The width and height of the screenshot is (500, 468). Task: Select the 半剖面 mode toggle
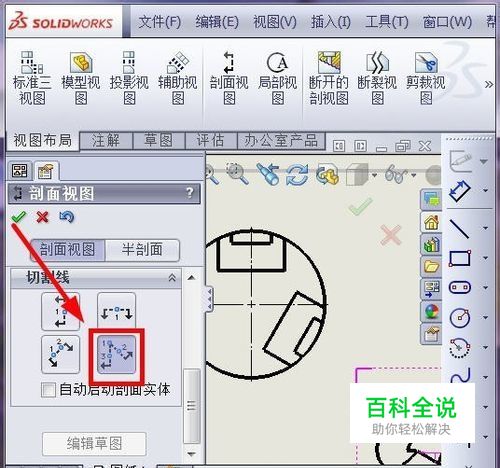click(142, 250)
